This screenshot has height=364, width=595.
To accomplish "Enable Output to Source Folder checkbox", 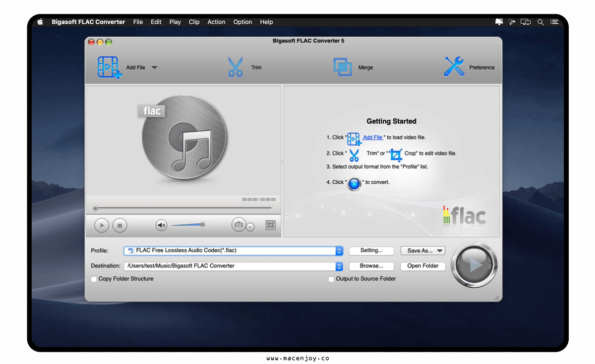I will coord(331,279).
